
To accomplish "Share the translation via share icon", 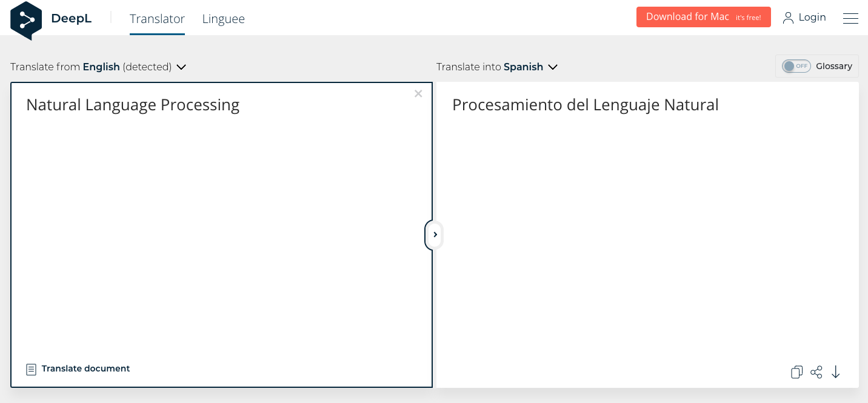I will (x=816, y=372).
